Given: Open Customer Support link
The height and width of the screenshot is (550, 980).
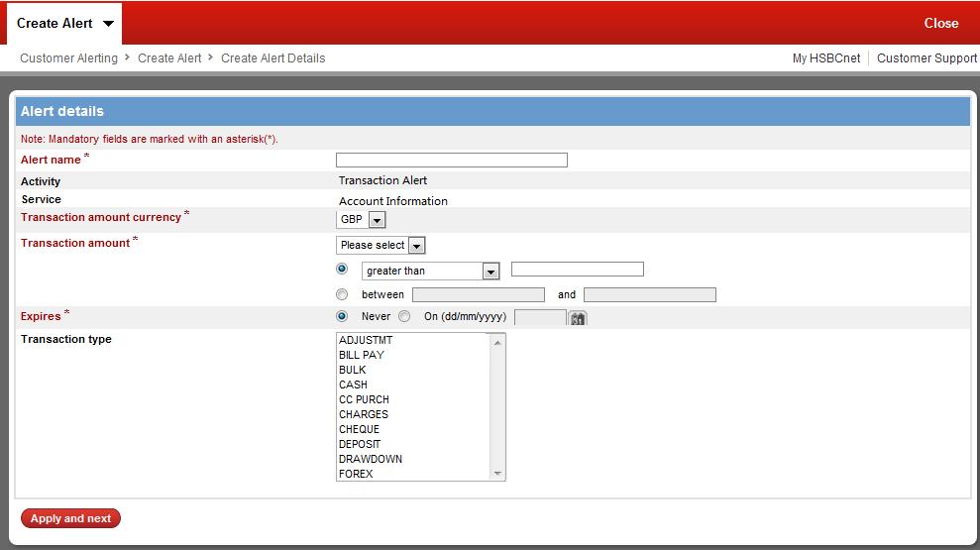Looking at the screenshot, I should pos(926,58).
